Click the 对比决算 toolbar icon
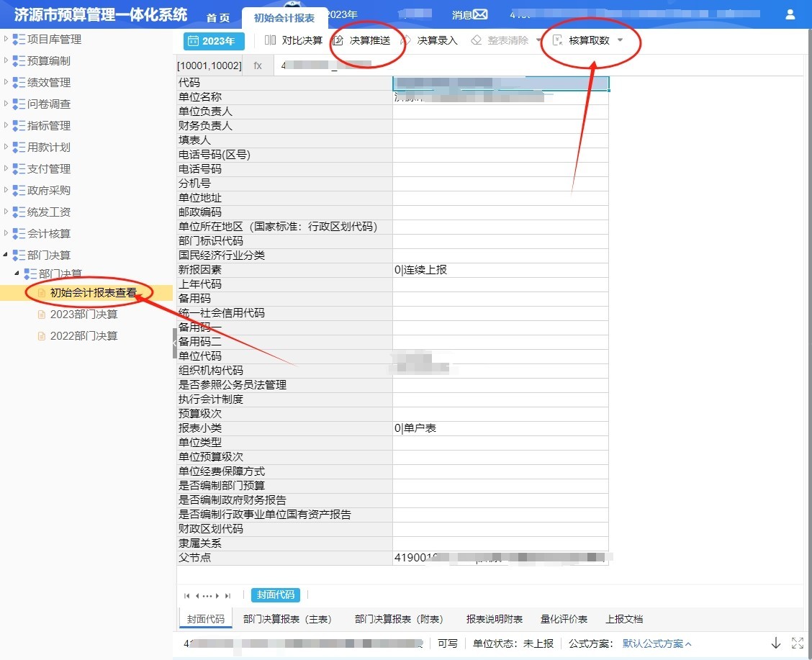The width and height of the screenshot is (812, 660). pyautogui.click(x=270, y=40)
